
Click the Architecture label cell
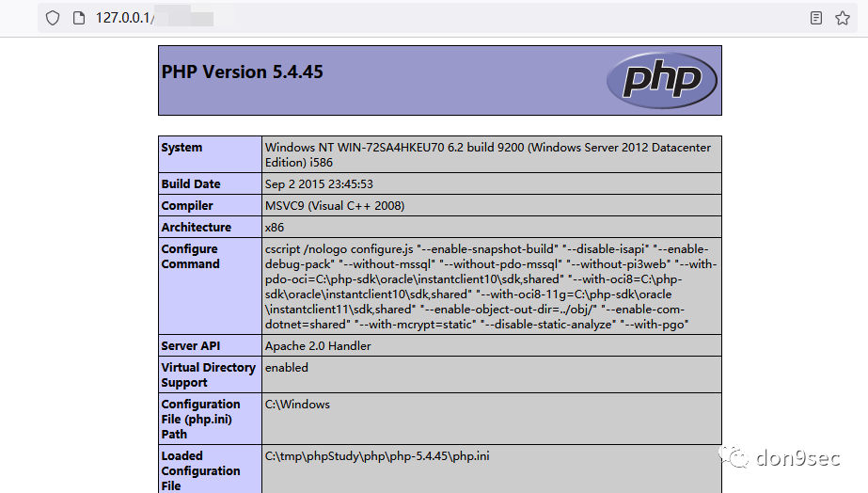coord(211,227)
